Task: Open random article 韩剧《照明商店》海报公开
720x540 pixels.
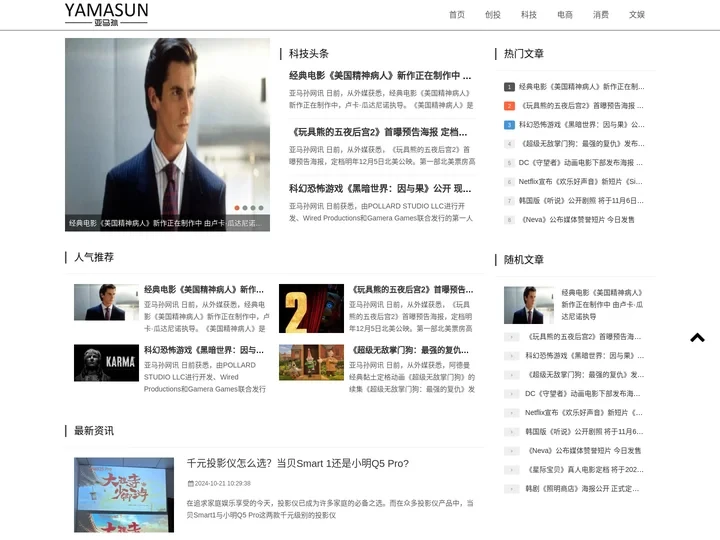Action: (582, 489)
